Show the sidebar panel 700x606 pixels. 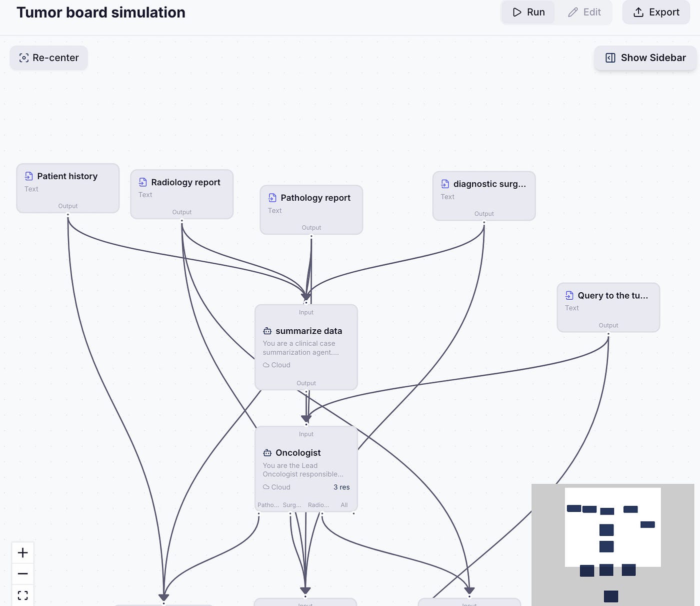point(645,58)
